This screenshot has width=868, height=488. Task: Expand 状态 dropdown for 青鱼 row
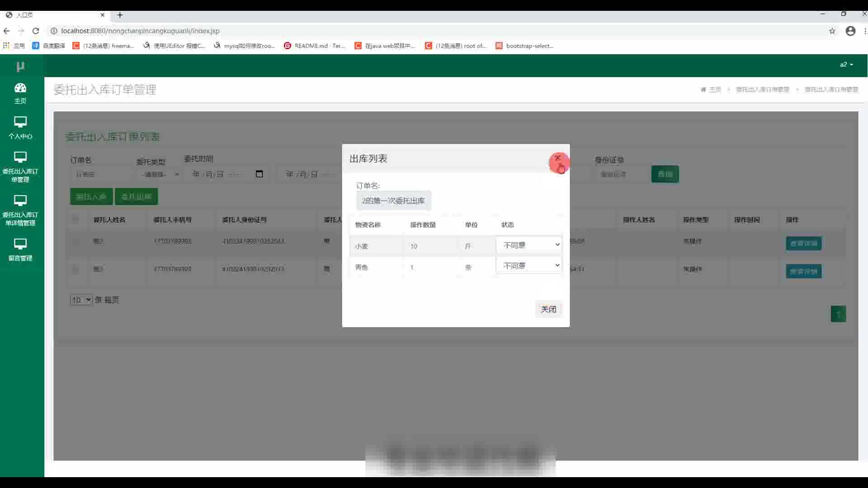click(x=529, y=266)
